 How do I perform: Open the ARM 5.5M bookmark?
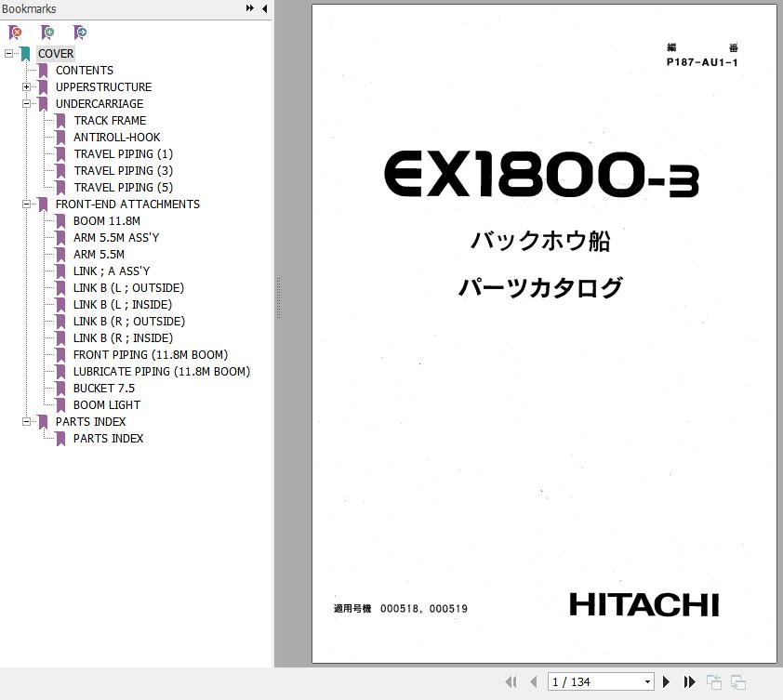click(99, 254)
